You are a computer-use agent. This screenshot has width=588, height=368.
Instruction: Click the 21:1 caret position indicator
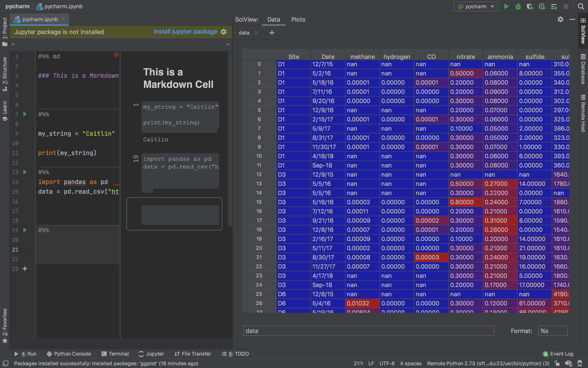pyautogui.click(x=358, y=363)
